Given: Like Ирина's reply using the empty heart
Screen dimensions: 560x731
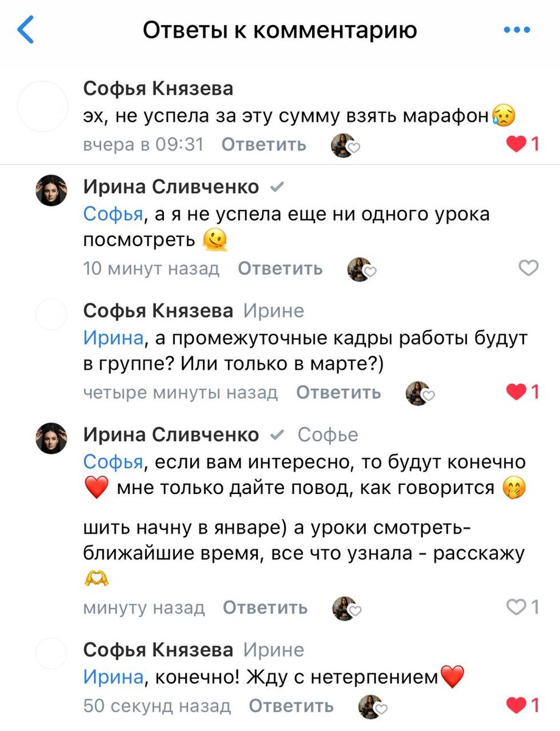Looking at the screenshot, I should [528, 267].
